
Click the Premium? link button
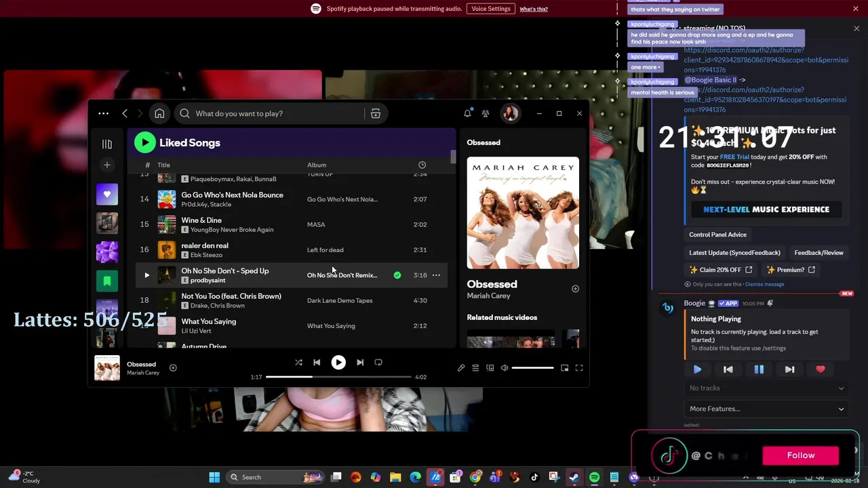[x=791, y=270]
